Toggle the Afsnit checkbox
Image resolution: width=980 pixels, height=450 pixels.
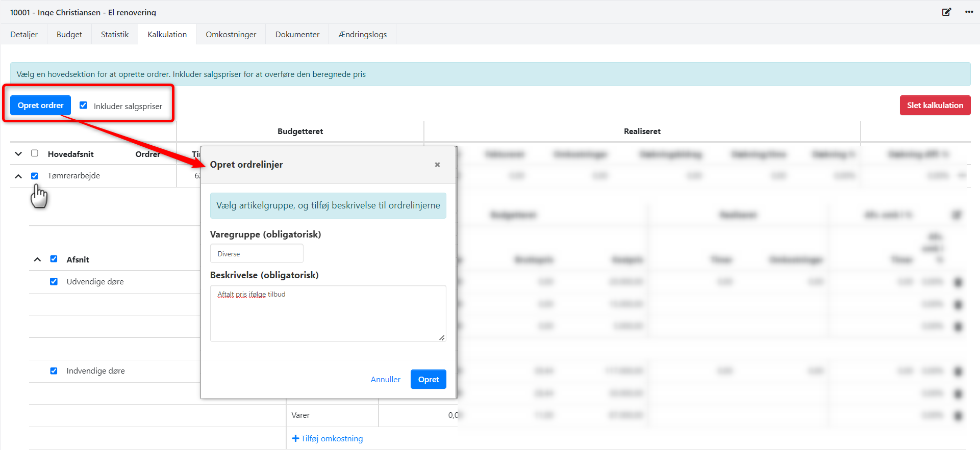point(54,259)
